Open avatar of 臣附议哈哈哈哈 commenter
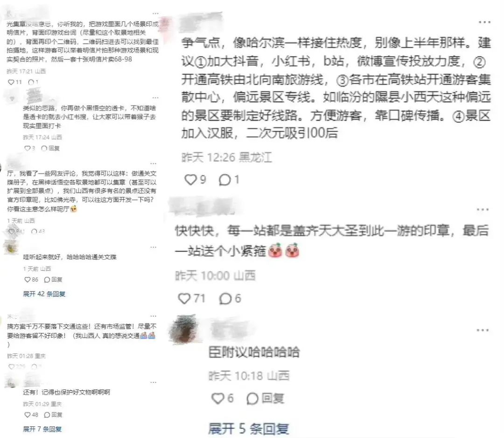 coord(184,329)
